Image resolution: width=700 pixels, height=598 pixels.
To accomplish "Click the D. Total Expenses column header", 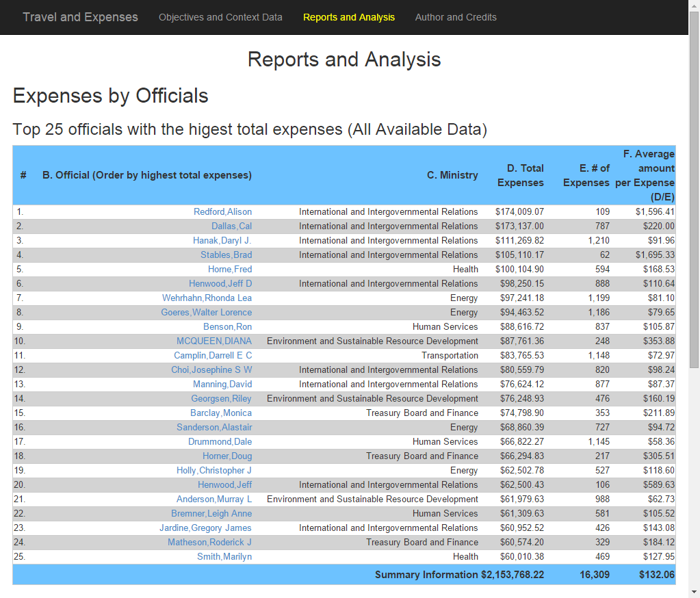I will [521, 175].
